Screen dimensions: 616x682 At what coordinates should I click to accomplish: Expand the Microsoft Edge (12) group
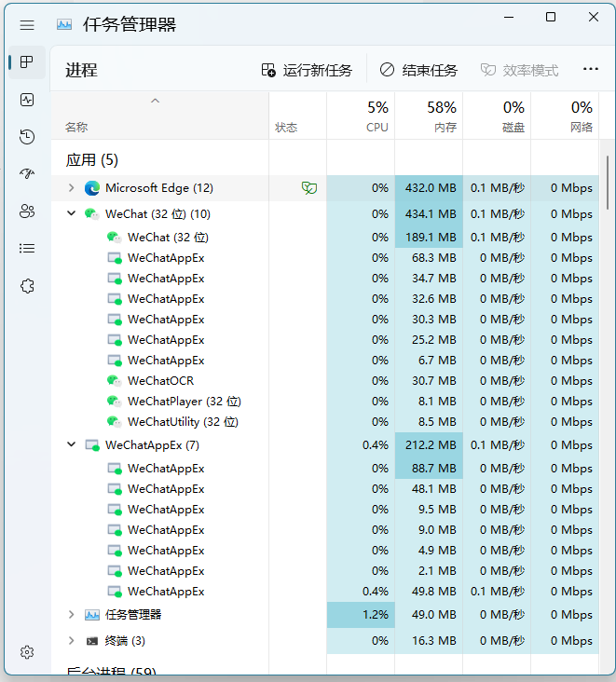72,188
